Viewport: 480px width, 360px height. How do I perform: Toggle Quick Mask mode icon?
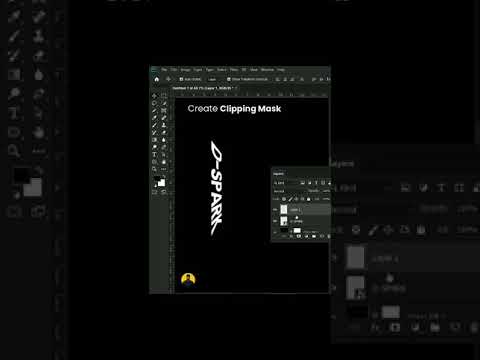154,192
